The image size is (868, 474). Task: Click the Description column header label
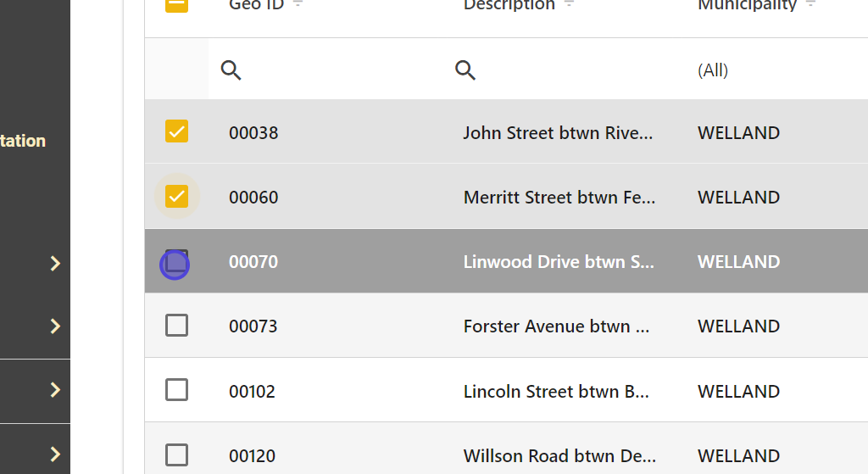509,5
